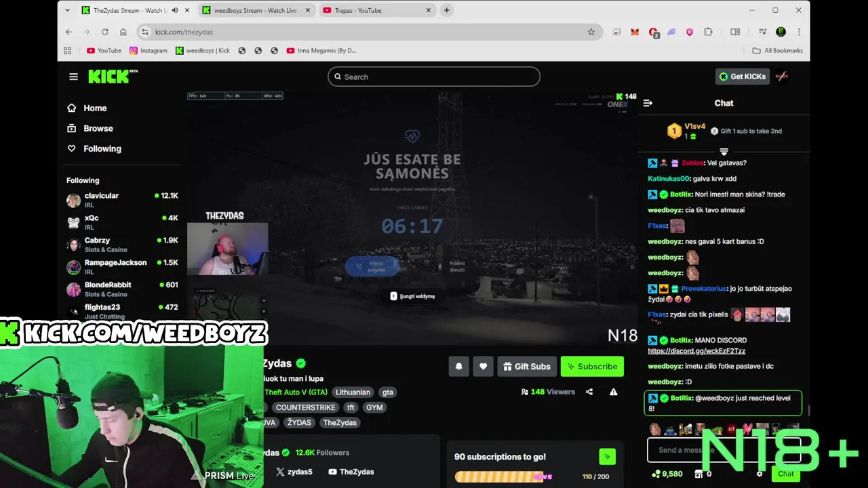Viewport: 868px width, 488px height.
Task: Open the Extensions puzzle menu
Action: pyautogui.click(x=708, y=32)
